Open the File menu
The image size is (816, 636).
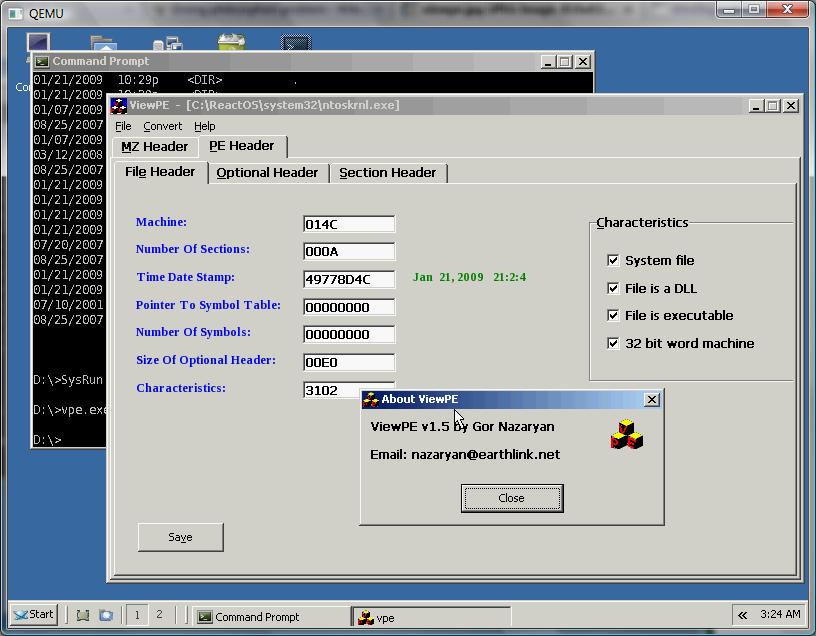[x=123, y=126]
